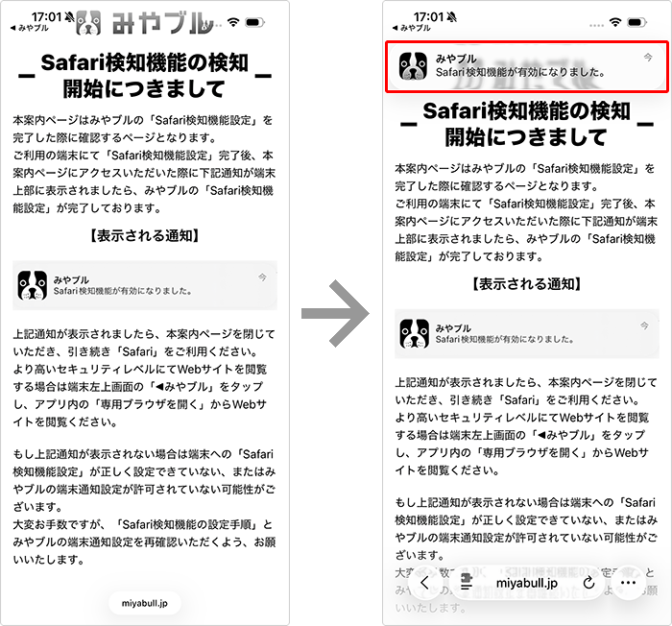Viewport: 672px width, 626px height.
Task: Tap battery indicator in right phone
Action: click(x=636, y=22)
